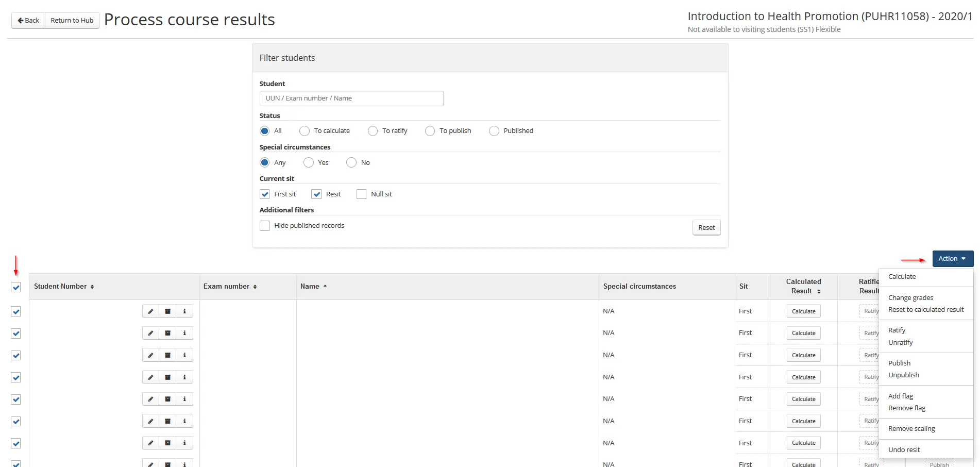This screenshot has height=467, width=980.
Task: Click the archive box icon in the first student row
Action: click(167, 311)
